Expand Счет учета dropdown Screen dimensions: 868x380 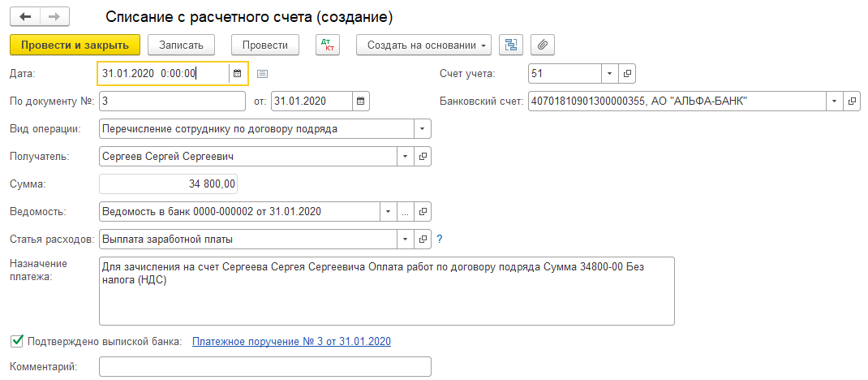tap(609, 74)
